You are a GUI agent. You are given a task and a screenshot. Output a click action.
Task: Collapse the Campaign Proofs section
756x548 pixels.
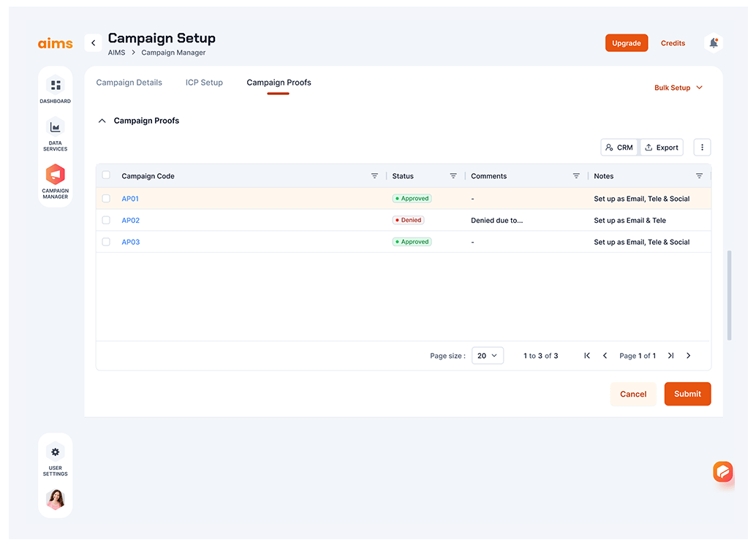pos(102,121)
